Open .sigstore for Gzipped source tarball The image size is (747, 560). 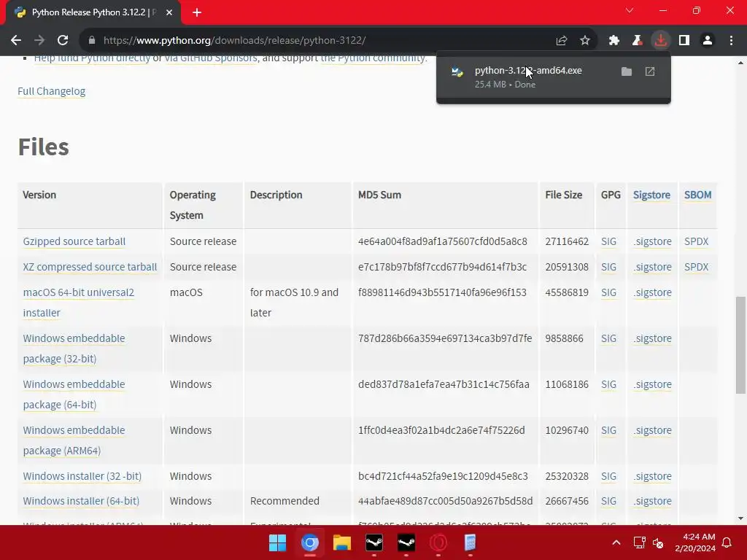(x=652, y=241)
